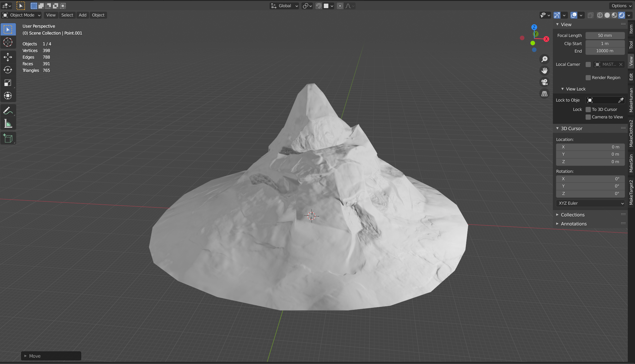Enable Lock To 3D Cursor

coord(588,109)
